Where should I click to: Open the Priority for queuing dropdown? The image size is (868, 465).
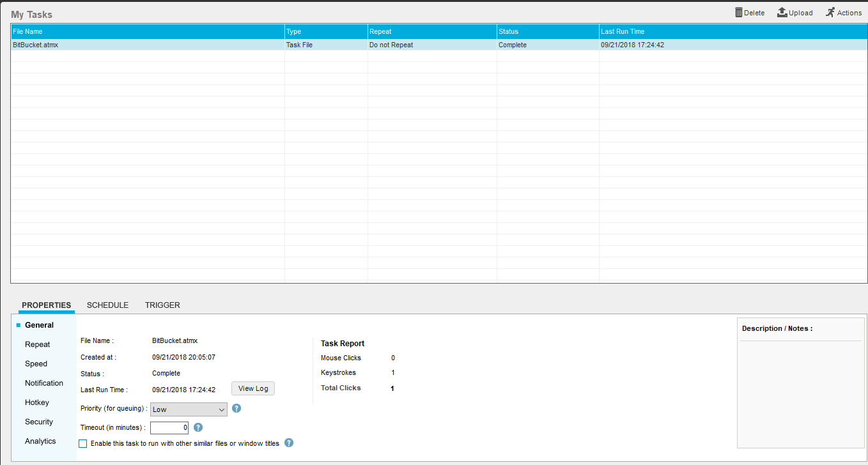(189, 409)
